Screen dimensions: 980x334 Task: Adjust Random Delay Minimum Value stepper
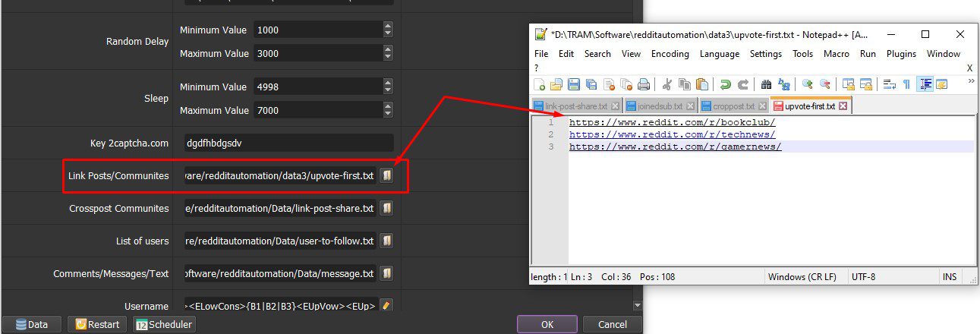point(388,30)
